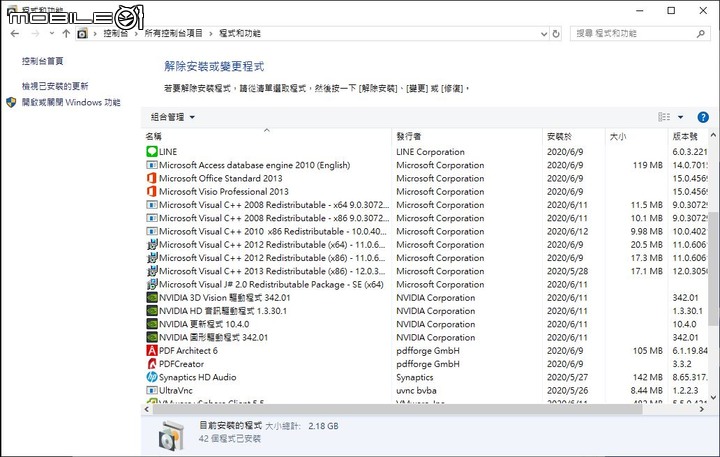Click 所有控制台項目 breadcrumb

pyautogui.click(x=173, y=34)
